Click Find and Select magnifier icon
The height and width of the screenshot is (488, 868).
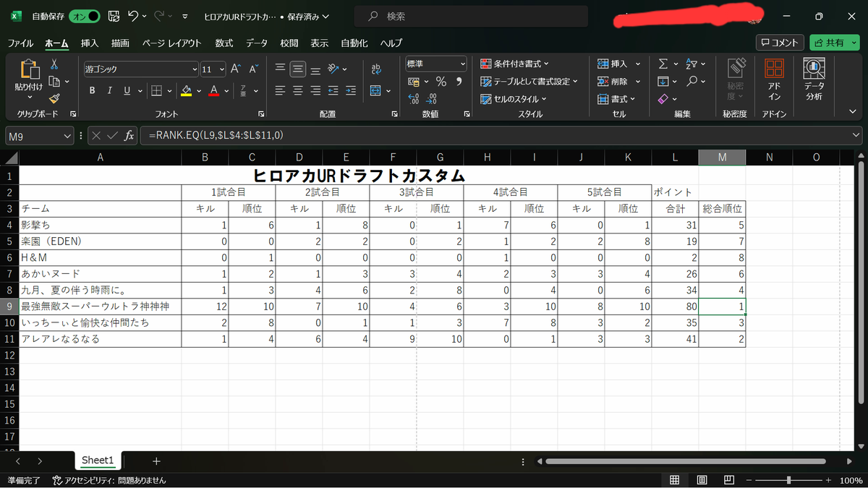click(692, 82)
